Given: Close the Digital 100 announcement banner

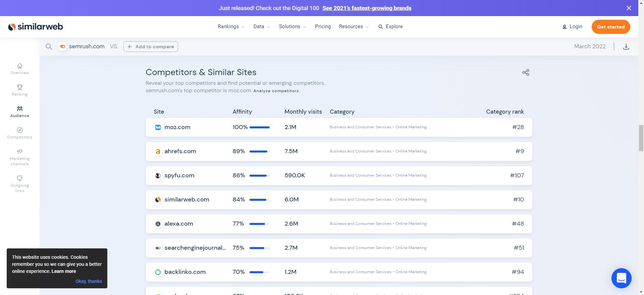Looking at the screenshot, I should (629, 8).
